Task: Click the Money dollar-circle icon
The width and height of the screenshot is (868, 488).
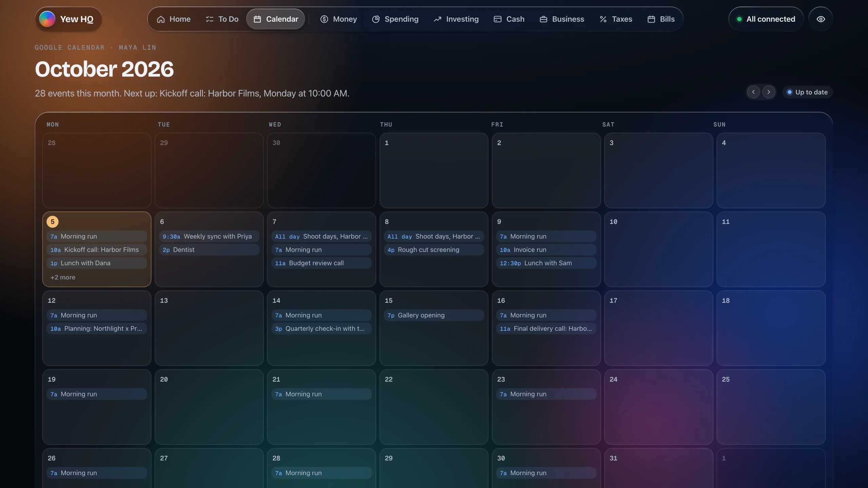Action: (x=324, y=19)
